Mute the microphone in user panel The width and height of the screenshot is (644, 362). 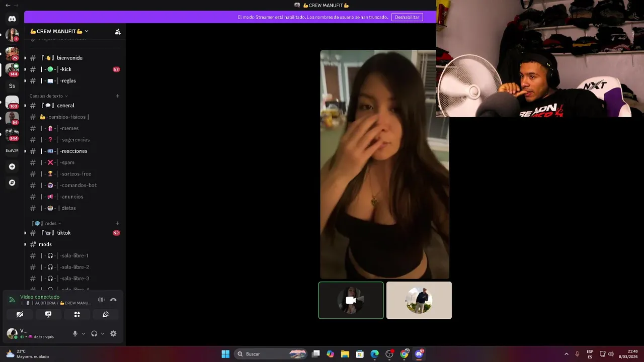tap(75, 333)
